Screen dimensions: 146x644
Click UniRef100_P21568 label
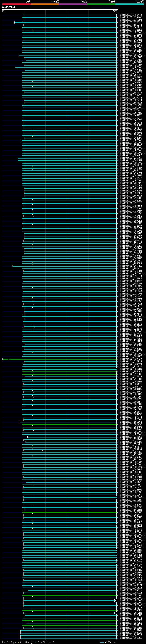[x=131, y=595]
